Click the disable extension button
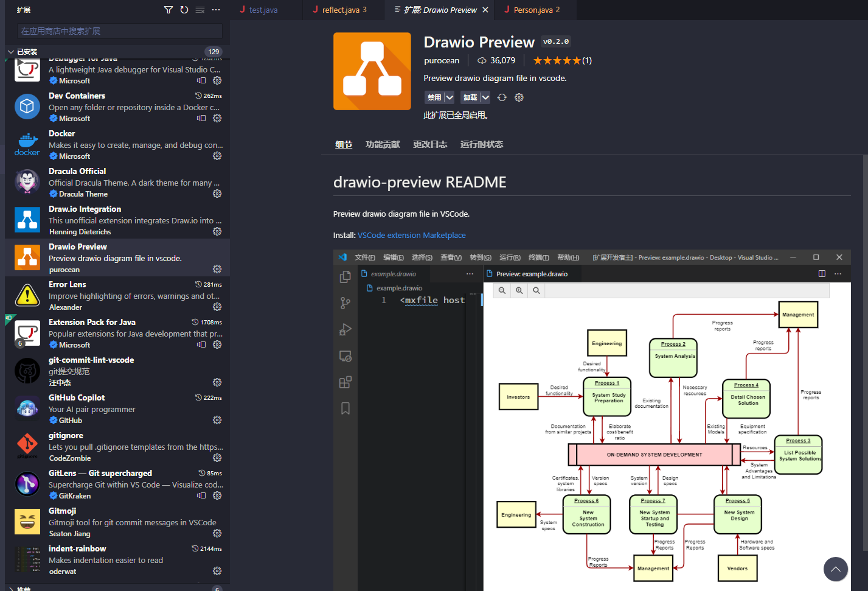Viewport: 868px width, 591px height. pos(434,97)
